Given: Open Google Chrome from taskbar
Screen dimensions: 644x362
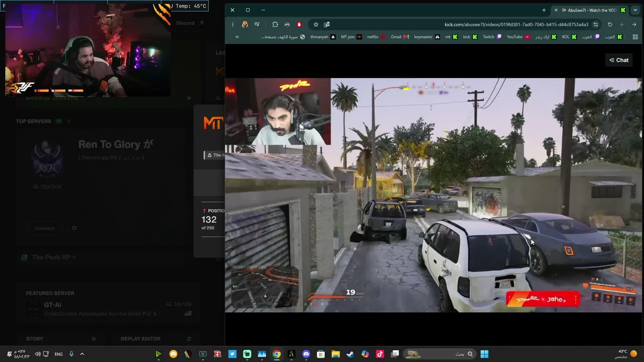Looking at the screenshot, I should pyautogui.click(x=277, y=354).
